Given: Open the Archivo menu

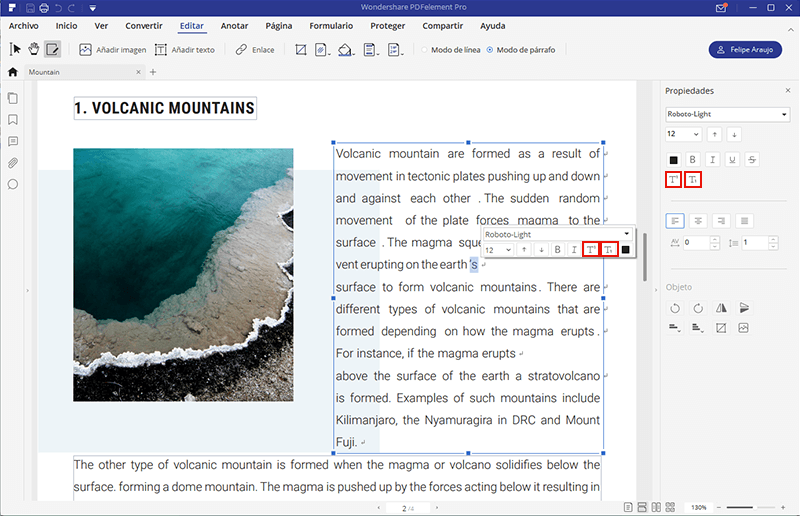Looking at the screenshot, I should [x=23, y=26].
